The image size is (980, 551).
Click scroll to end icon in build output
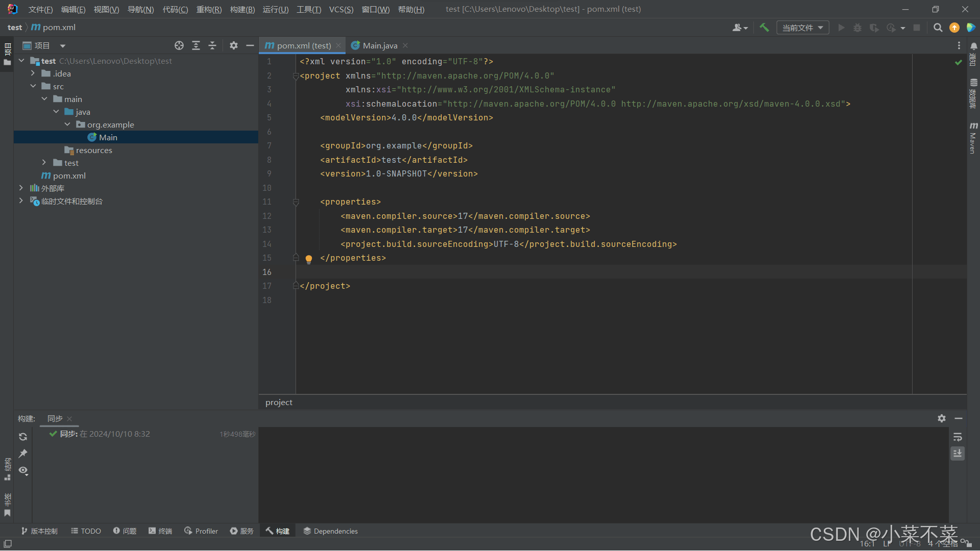point(958,453)
